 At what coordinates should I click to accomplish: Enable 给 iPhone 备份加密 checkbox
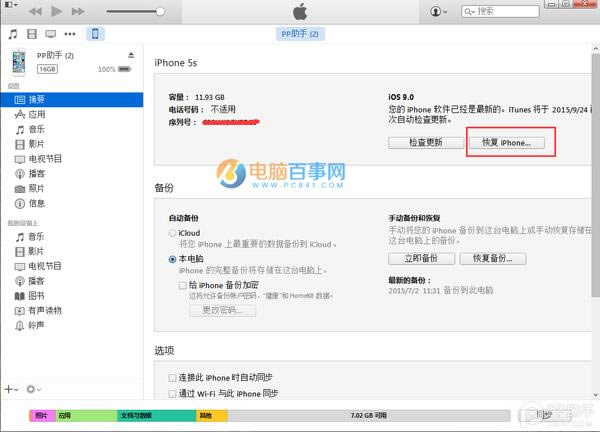point(183,285)
